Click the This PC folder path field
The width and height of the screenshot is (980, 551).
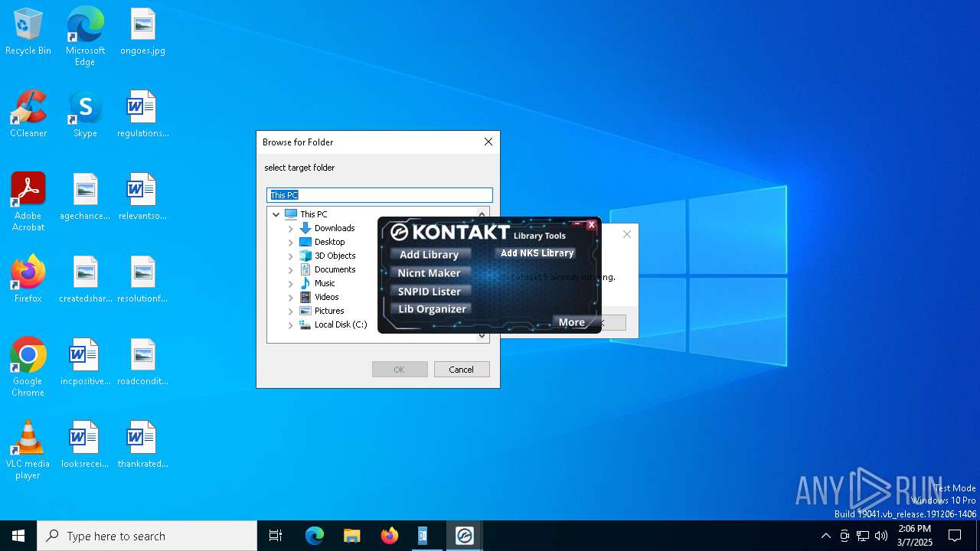pyautogui.click(x=380, y=195)
